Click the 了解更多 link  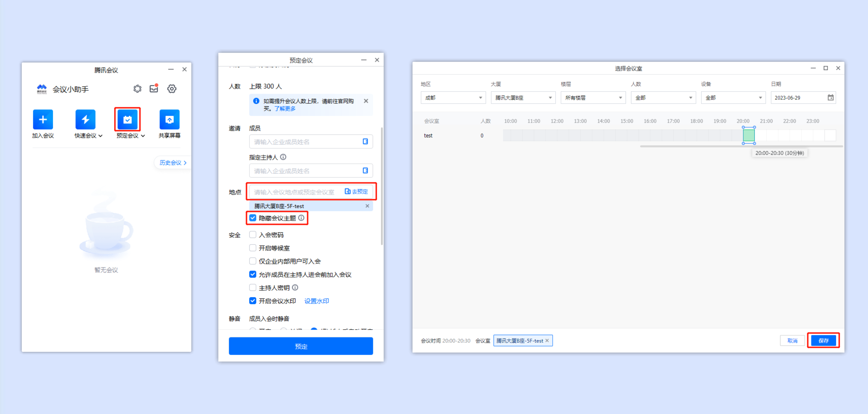(285, 109)
